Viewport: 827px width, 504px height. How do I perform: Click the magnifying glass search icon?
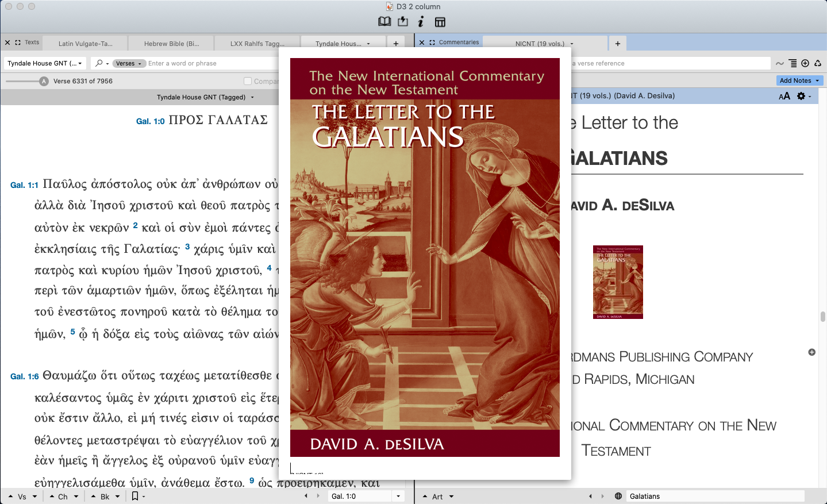99,63
